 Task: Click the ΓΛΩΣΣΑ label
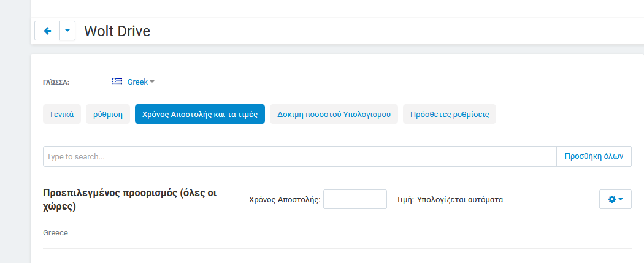pyautogui.click(x=56, y=82)
